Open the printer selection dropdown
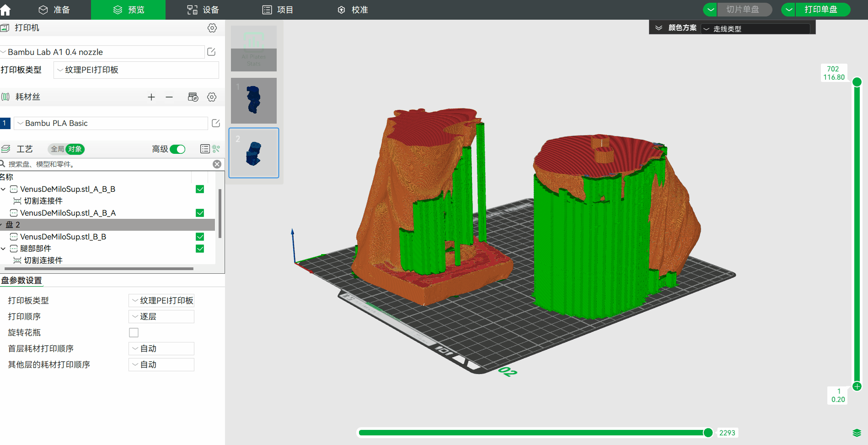Screen dimensions: 868x445 click(102, 52)
